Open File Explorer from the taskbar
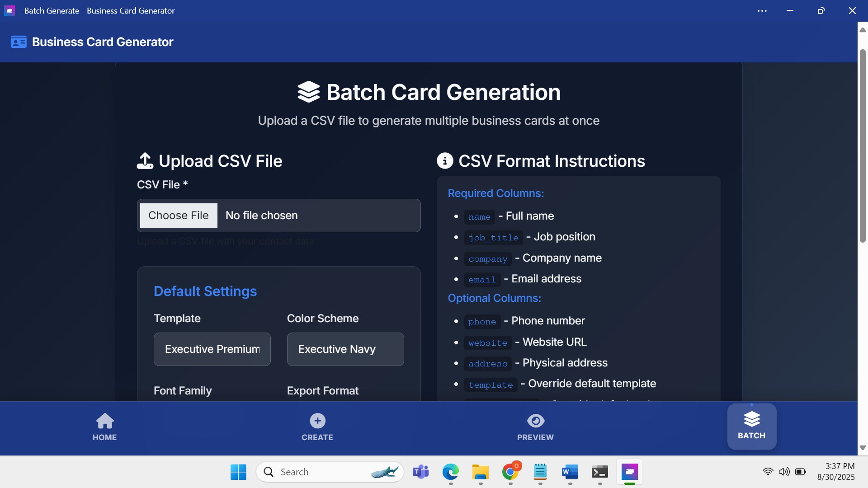 click(x=480, y=472)
